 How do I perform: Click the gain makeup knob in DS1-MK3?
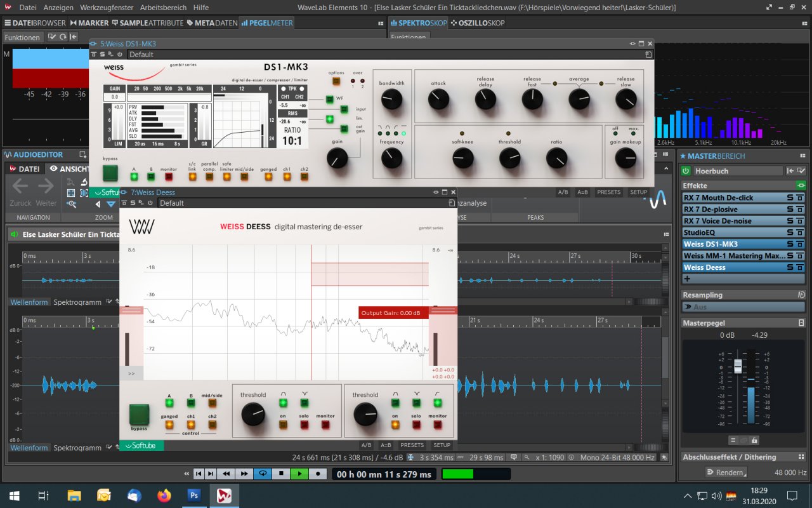coord(625,158)
